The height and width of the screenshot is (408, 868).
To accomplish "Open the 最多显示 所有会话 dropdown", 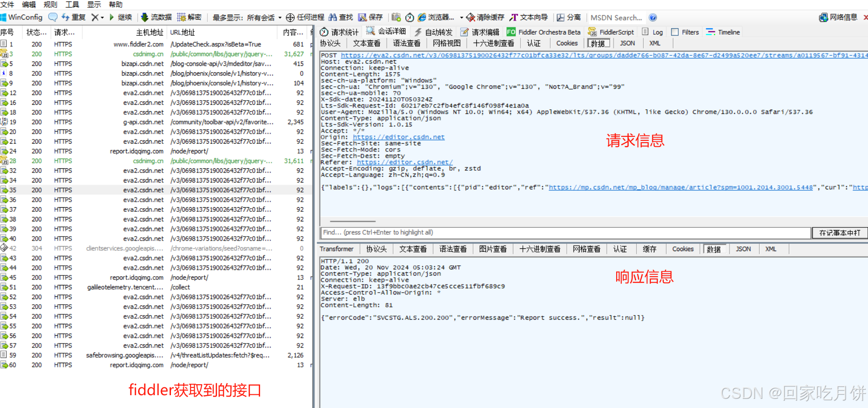I will (x=247, y=17).
